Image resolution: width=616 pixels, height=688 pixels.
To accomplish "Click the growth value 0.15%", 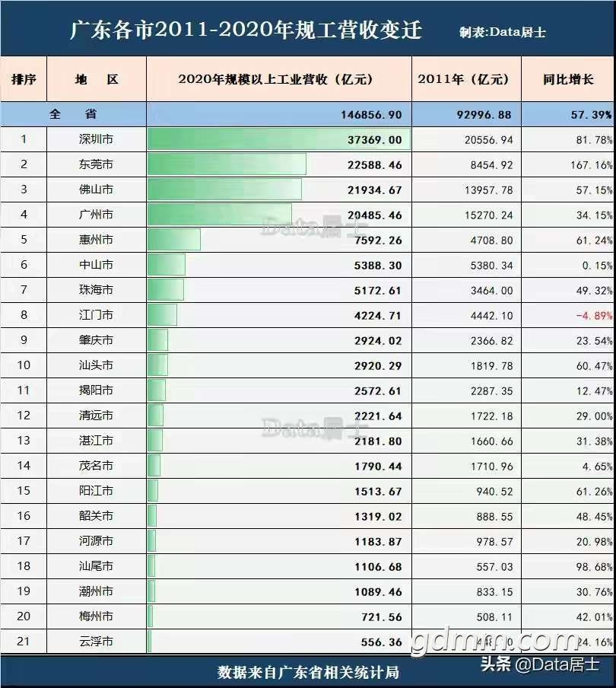I will pos(597,266).
